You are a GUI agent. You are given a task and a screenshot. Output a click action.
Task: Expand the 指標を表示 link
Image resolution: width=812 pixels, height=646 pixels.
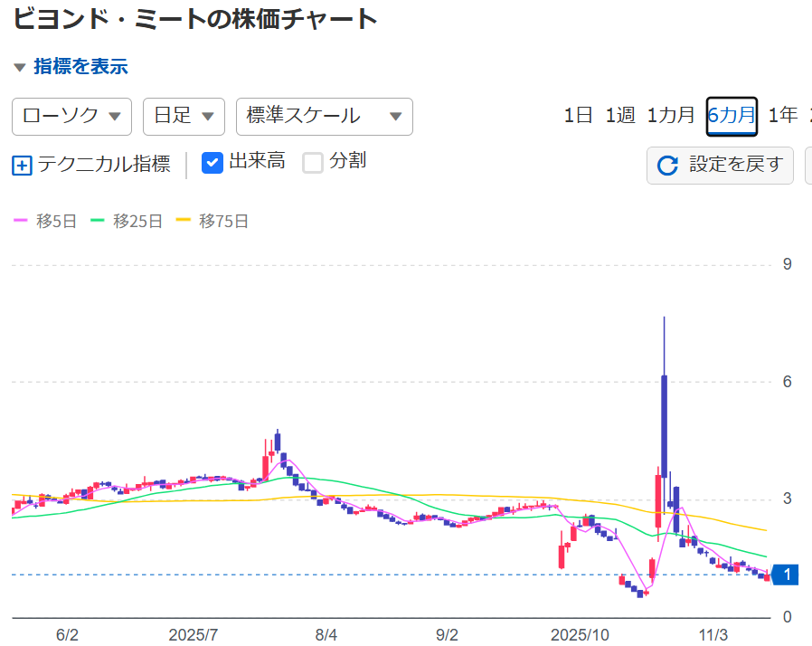click(x=80, y=66)
